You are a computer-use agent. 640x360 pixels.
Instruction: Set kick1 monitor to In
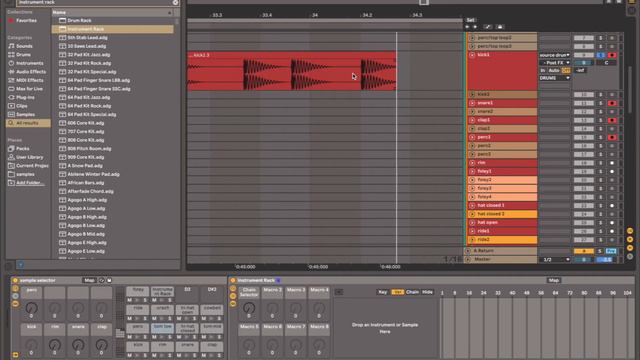tap(543, 71)
